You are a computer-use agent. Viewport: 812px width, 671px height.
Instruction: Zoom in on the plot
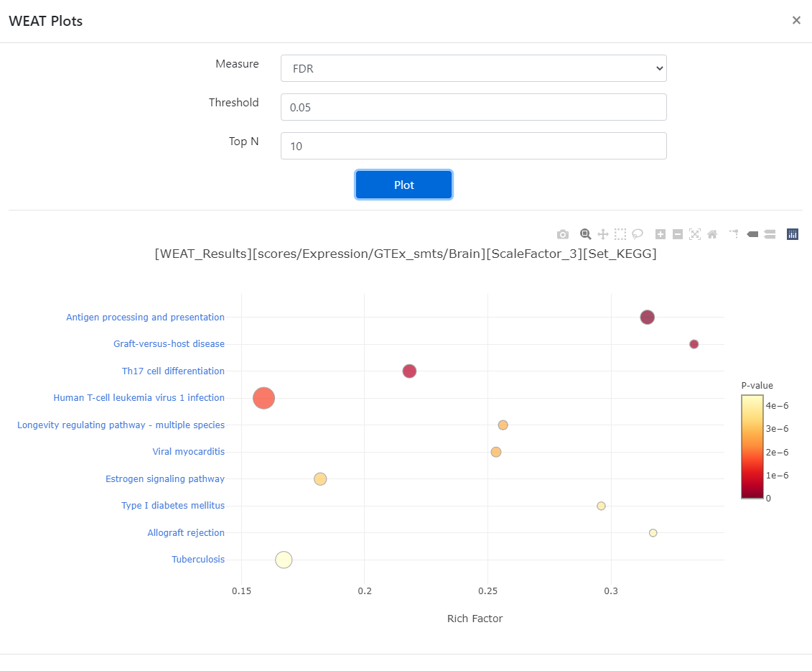(661, 234)
